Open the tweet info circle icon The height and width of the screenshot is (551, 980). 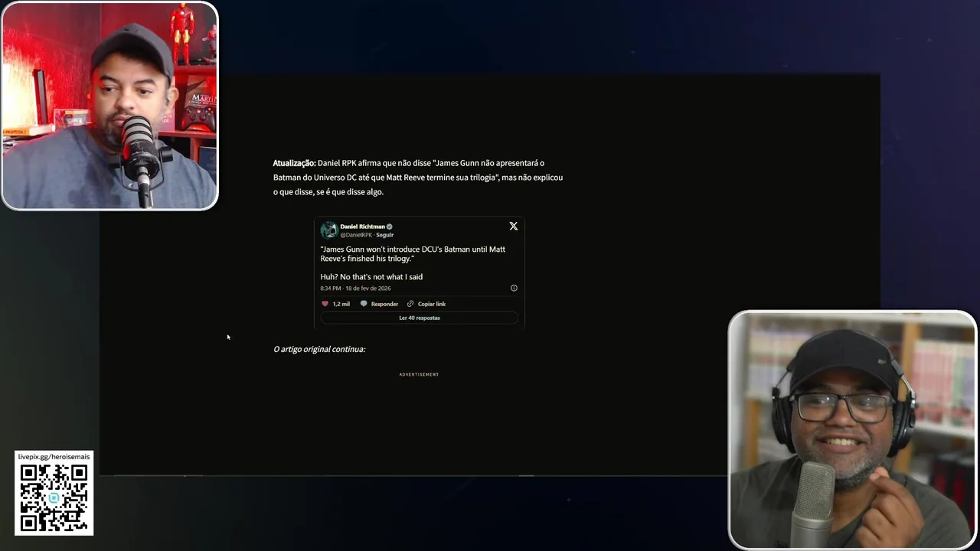514,289
